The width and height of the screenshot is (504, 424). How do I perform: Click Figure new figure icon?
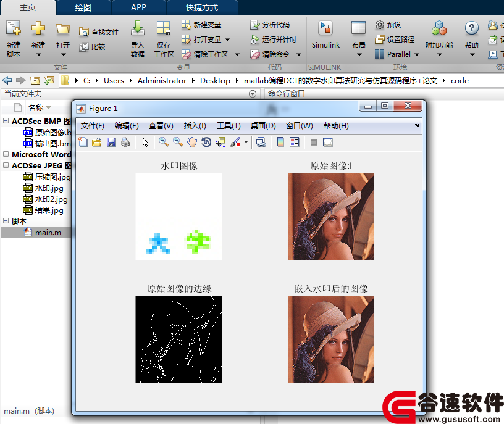(83, 142)
